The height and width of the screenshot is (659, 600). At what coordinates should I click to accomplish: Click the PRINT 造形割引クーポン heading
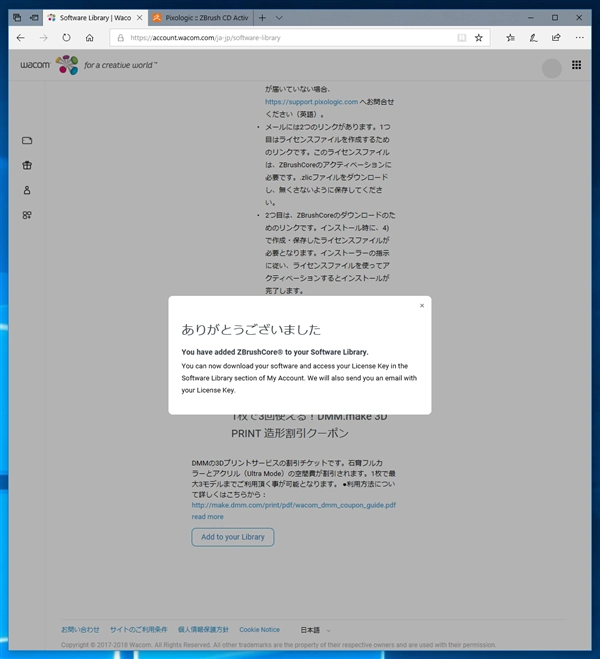tap(290, 433)
